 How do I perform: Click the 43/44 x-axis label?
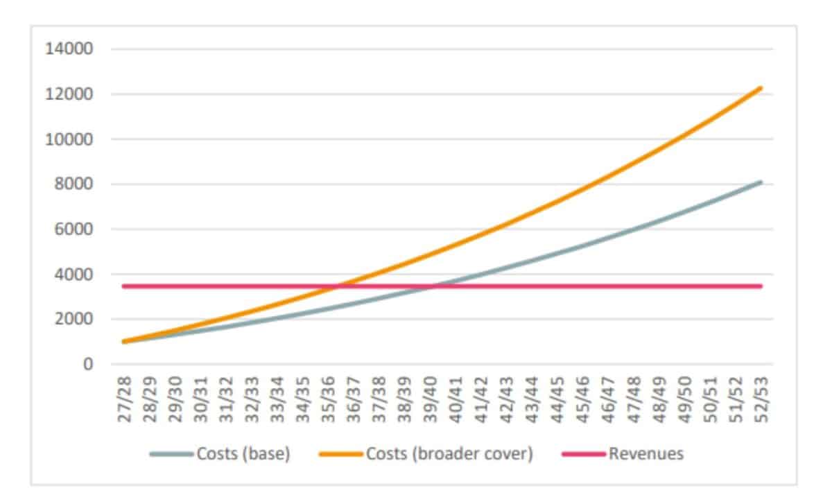pos(532,400)
